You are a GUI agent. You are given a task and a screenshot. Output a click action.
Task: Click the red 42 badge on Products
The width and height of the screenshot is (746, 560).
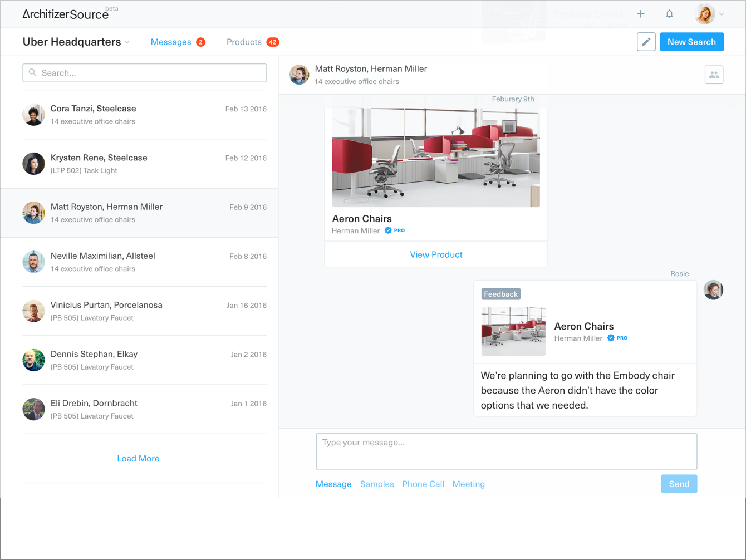[273, 42]
